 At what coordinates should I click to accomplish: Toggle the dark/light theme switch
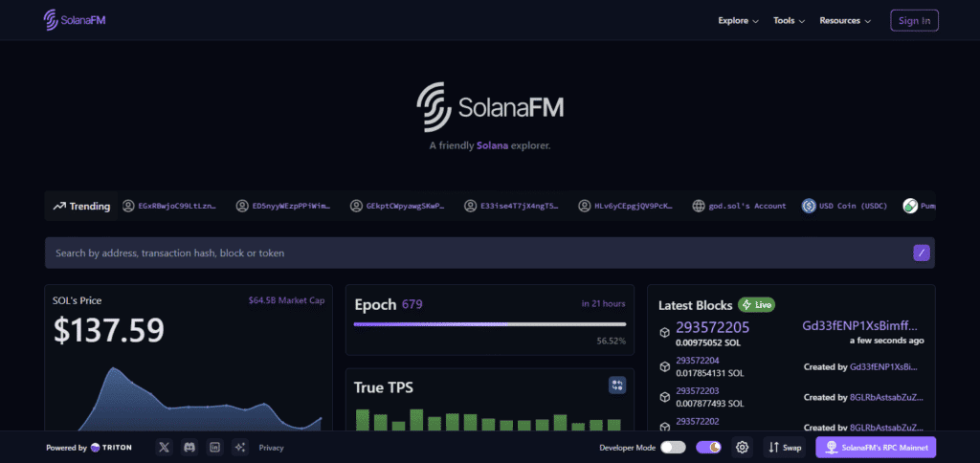(708, 448)
